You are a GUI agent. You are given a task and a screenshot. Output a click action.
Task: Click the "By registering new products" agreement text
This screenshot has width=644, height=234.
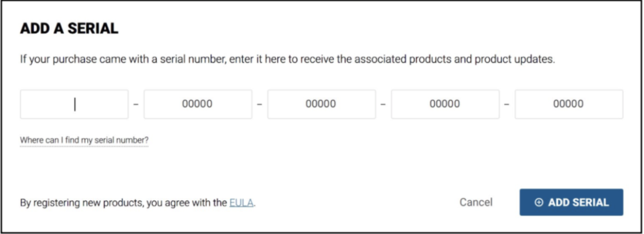tap(124, 203)
